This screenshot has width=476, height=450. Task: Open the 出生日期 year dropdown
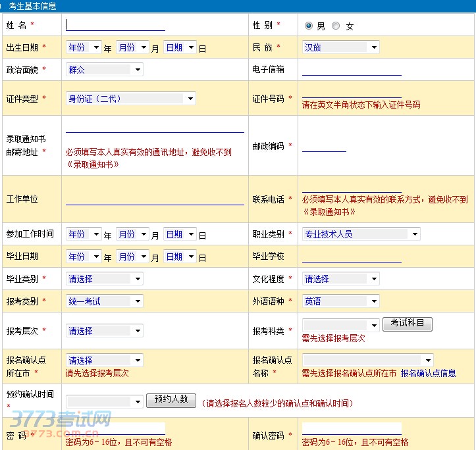[84, 47]
